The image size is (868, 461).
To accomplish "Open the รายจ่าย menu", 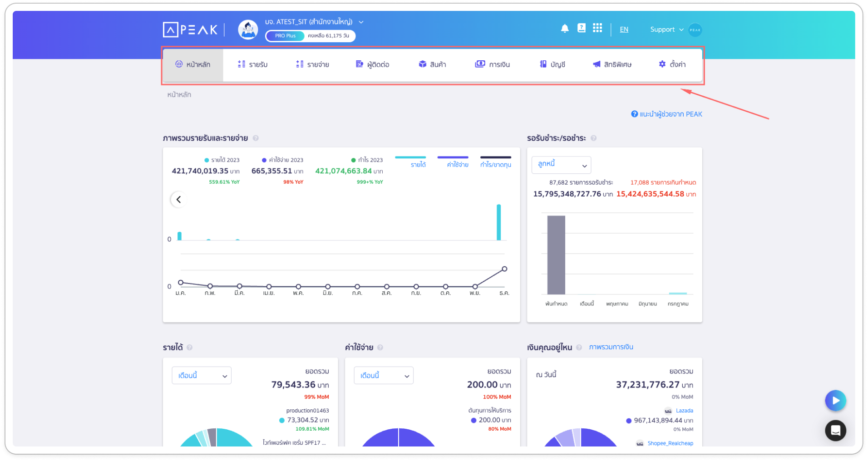I will [312, 64].
